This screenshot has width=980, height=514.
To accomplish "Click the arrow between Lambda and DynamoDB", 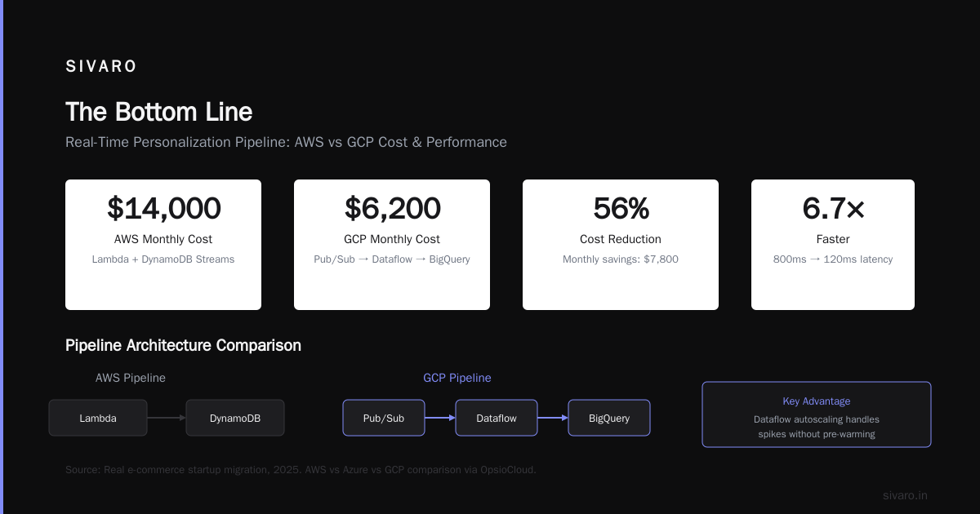I will 167,418.
